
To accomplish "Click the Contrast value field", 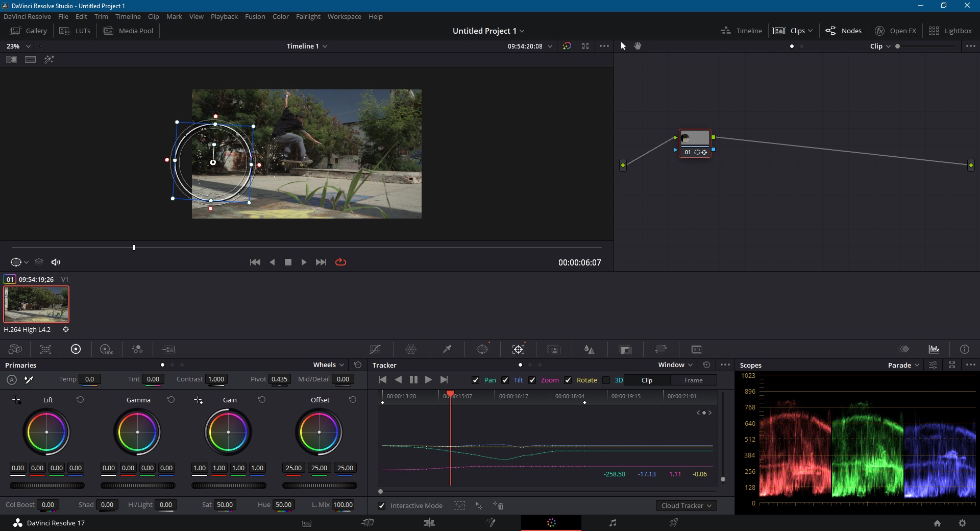I will (x=216, y=379).
